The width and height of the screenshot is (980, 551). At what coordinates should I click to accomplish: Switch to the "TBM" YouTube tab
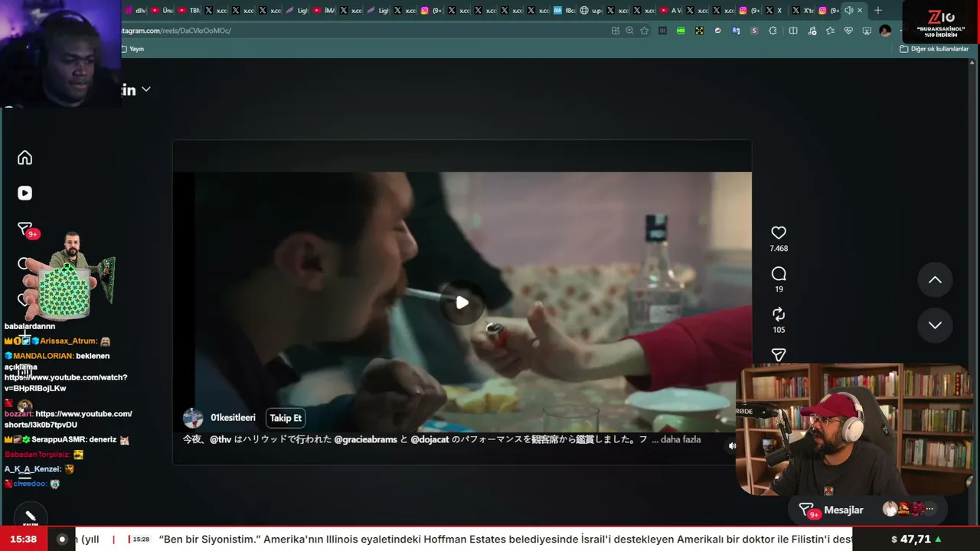point(188,11)
